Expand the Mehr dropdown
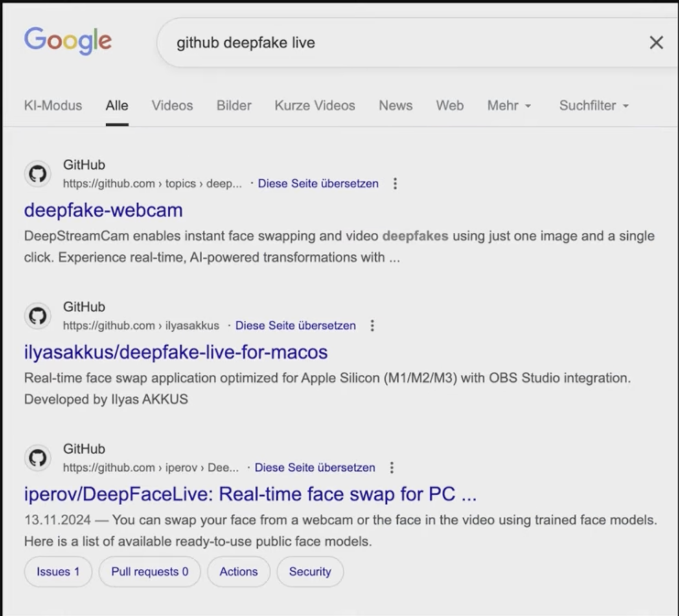679x616 pixels. [x=509, y=106]
